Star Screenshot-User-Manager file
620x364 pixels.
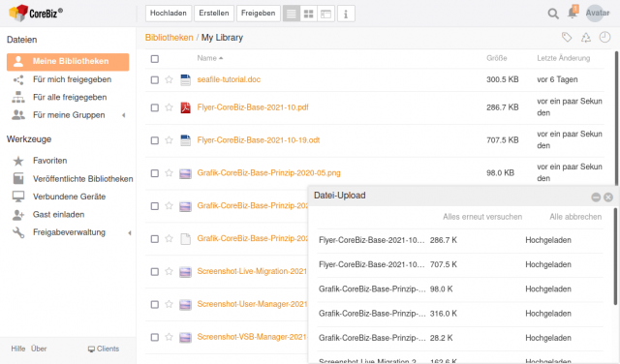point(169,304)
